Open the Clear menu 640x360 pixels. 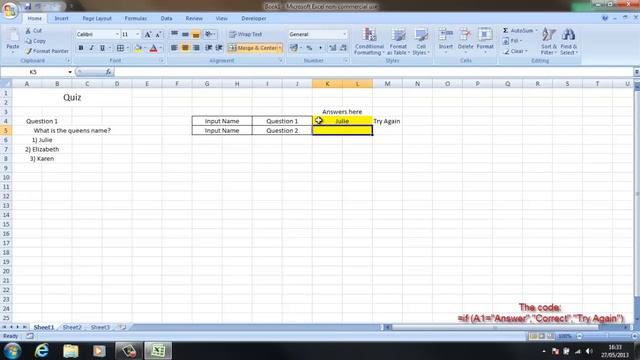[515, 51]
